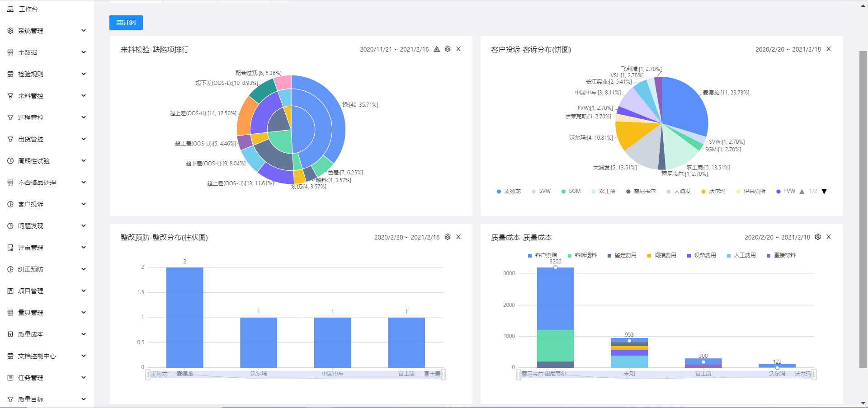Expand the 系统管理 menu chevron
The image size is (868, 408).
pyautogui.click(x=84, y=31)
